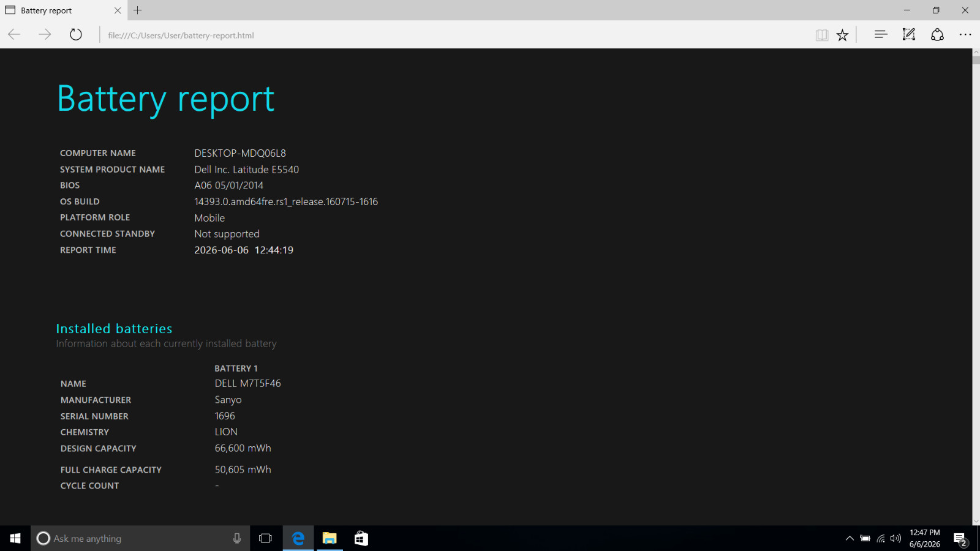Click design capacity 66,600 mWh
980x551 pixels.
[x=243, y=448]
